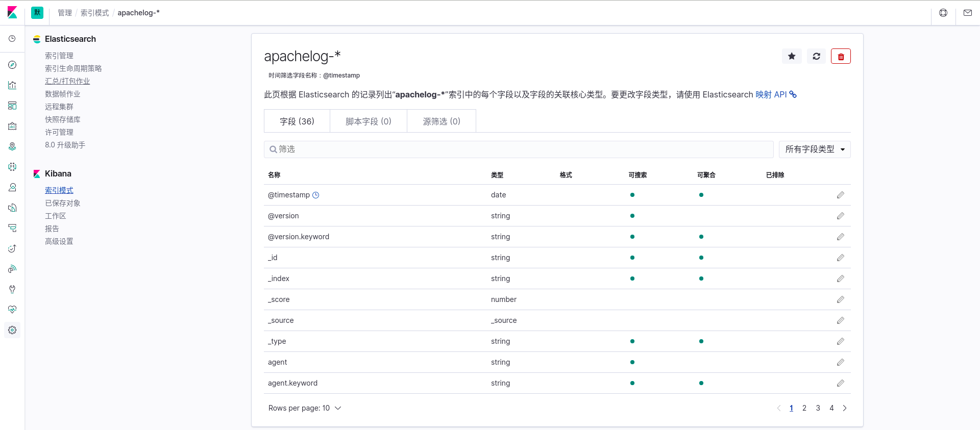The image size is (980, 430).
Task: Edit the _source field
Action: click(x=841, y=320)
